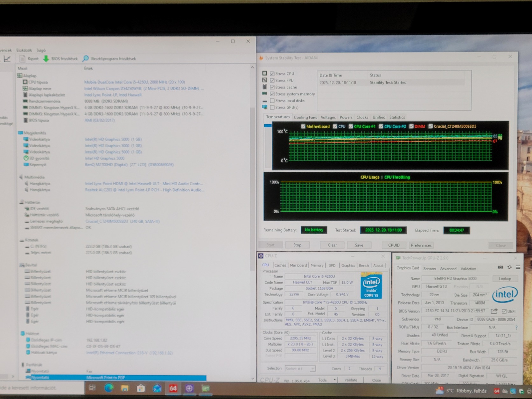Open the weather widget showing 3°C
The image size is (532, 399).
click(x=461, y=391)
